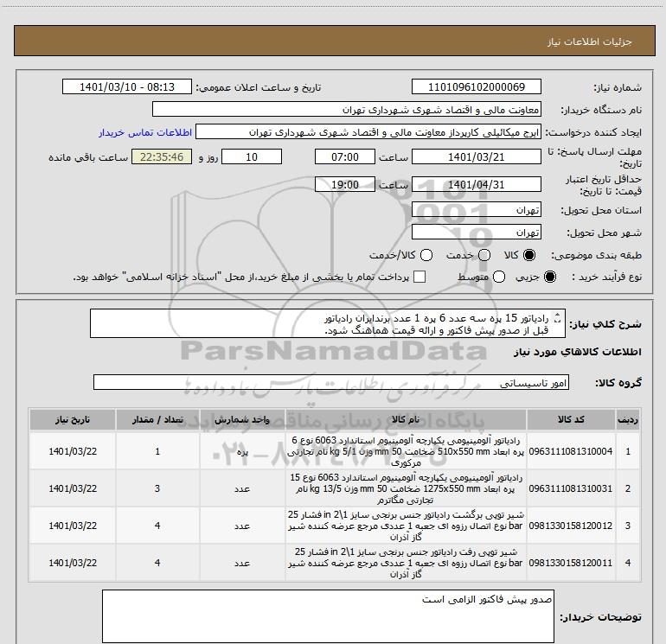Click the request creator field ایرج میکائیلی
Screen dimensions: 666x644
[368, 131]
